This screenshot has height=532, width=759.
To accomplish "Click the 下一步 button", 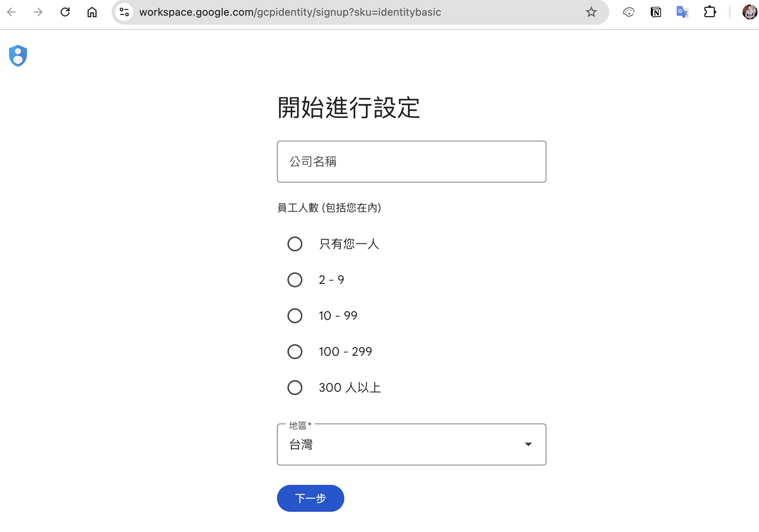I will [x=310, y=498].
